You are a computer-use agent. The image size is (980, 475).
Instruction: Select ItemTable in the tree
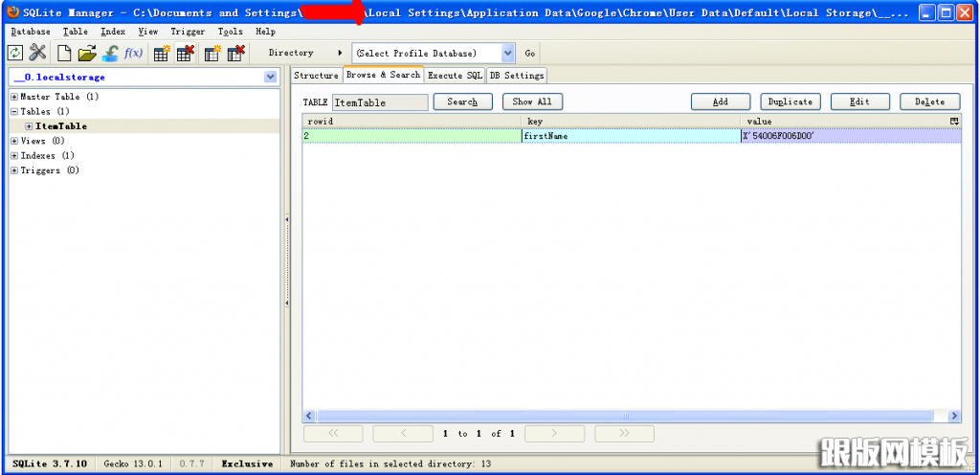[x=60, y=126]
